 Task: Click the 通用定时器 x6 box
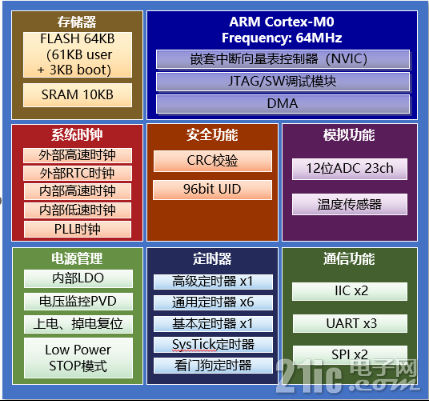pyautogui.click(x=213, y=303)
